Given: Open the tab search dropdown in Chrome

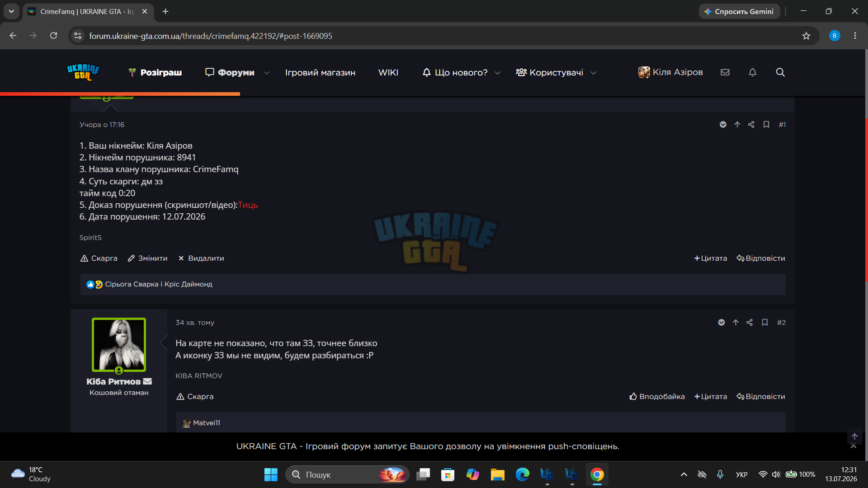Looking at the screenshot, I should [x=11, y=11].
